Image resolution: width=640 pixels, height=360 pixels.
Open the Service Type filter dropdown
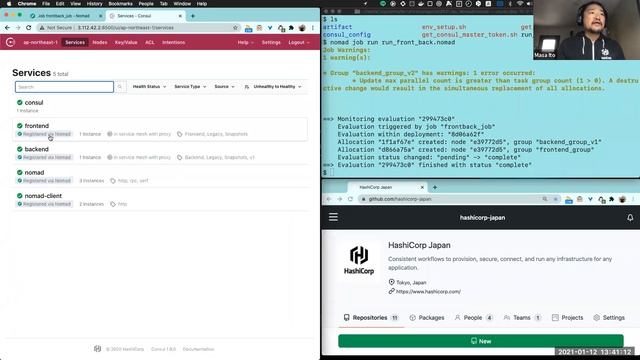tap(190, 87)
